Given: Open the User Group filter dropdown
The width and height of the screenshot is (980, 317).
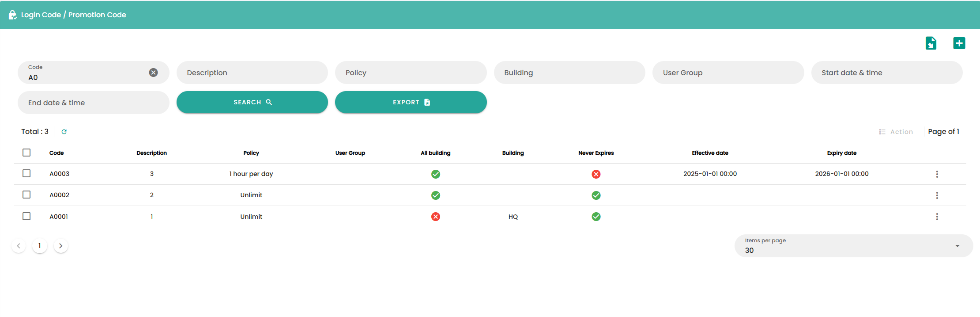Looking at the screenshot, I should (x=728, y=73).
